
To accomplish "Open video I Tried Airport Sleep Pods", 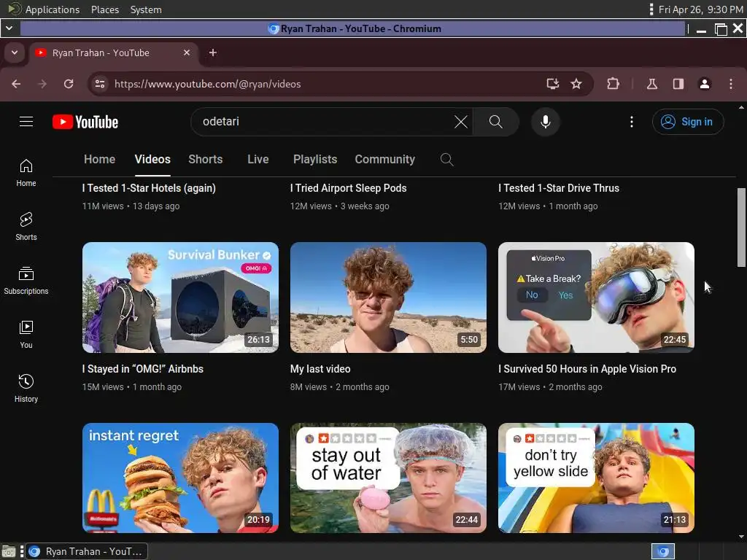I will click(x=348, y=188).
